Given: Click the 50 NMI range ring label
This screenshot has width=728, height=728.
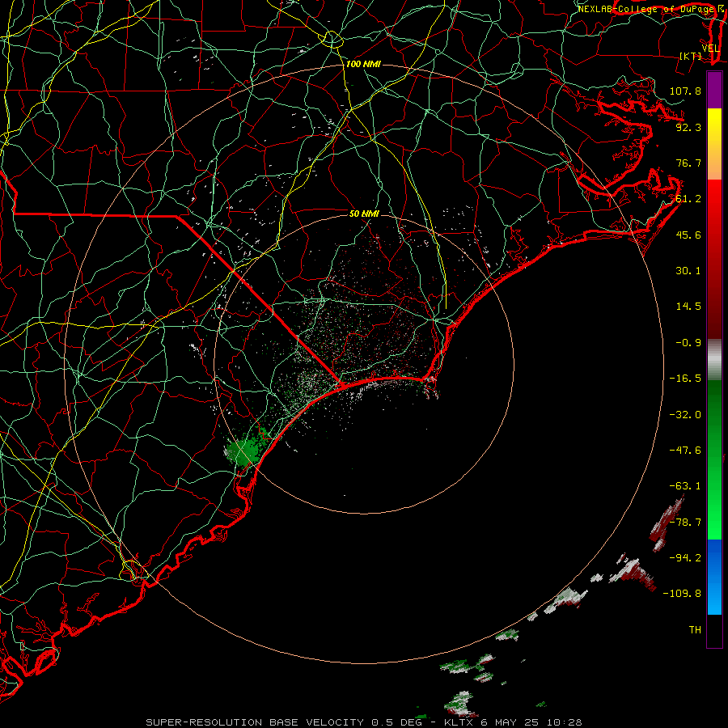Looking at the screenshot, I should click(x=364, y=214).
